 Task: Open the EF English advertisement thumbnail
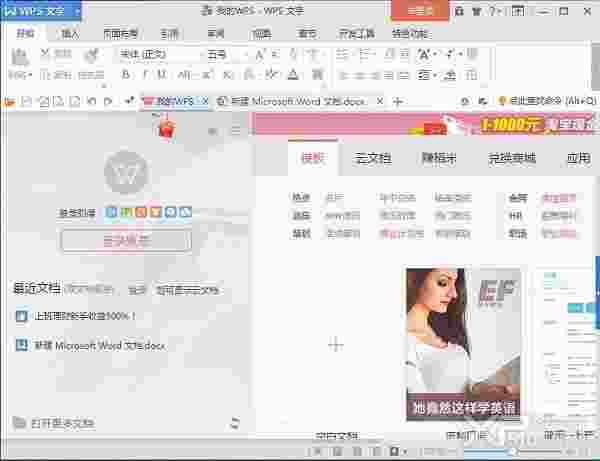(463, 344)
